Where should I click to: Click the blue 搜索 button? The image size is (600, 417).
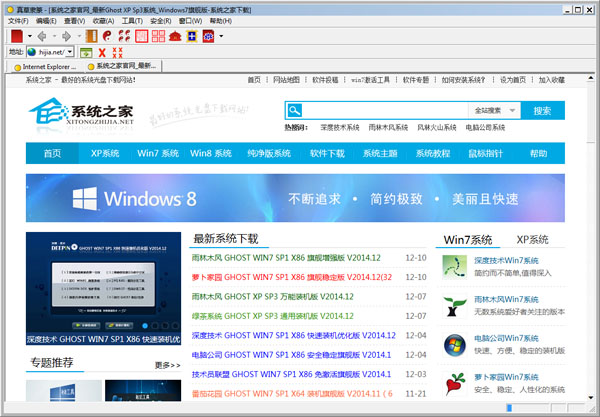coord(543,111)
